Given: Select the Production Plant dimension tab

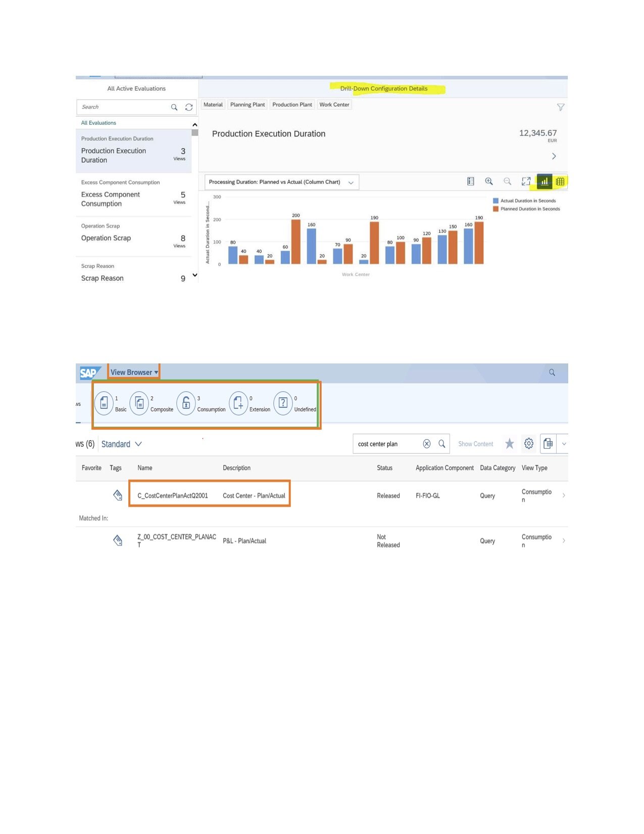Looking at the screenshot, I should pos(292,105).
